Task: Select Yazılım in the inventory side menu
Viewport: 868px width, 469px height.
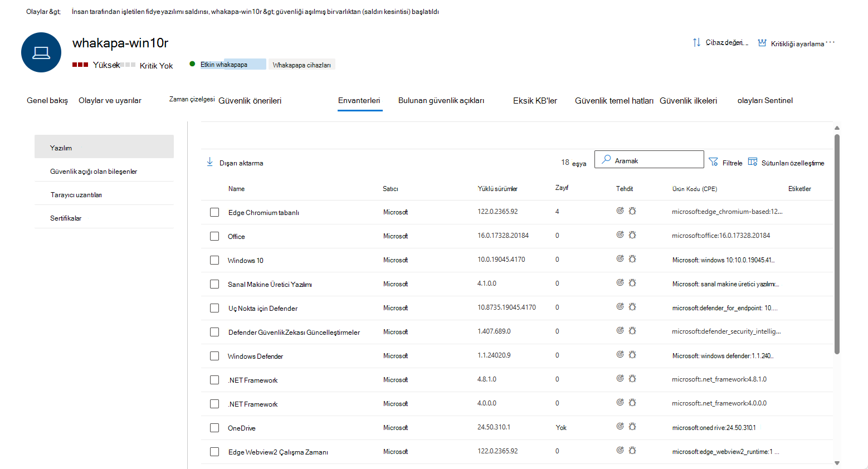Action: click(104, 146)
